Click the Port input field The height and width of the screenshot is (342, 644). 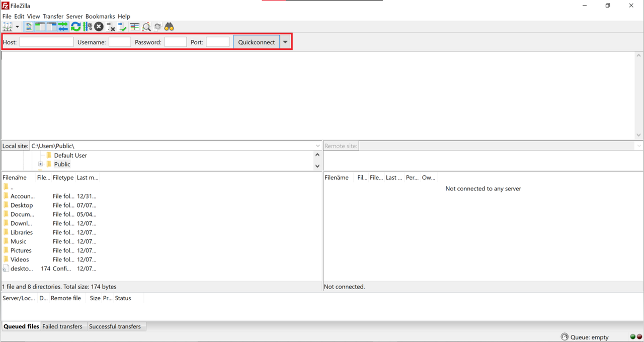click(218, 42)
